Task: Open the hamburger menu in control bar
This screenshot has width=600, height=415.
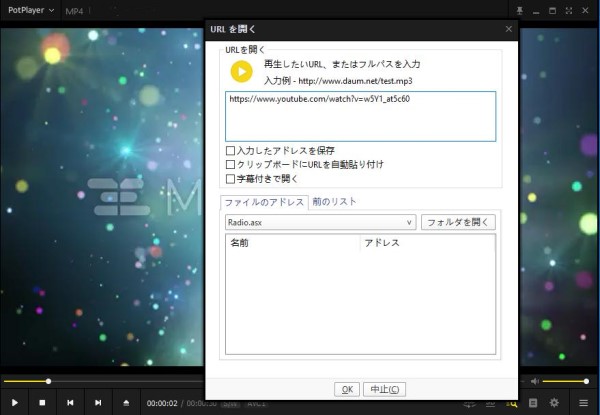Action: (583, 403)
